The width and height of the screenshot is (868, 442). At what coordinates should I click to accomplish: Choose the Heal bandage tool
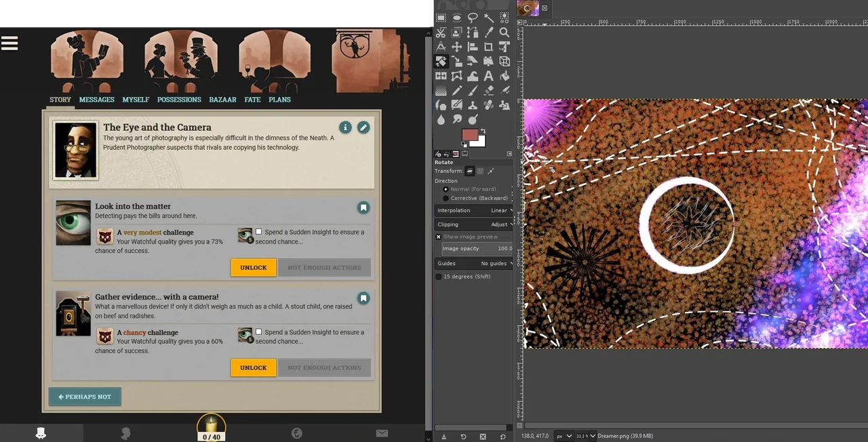click(488, 105)
